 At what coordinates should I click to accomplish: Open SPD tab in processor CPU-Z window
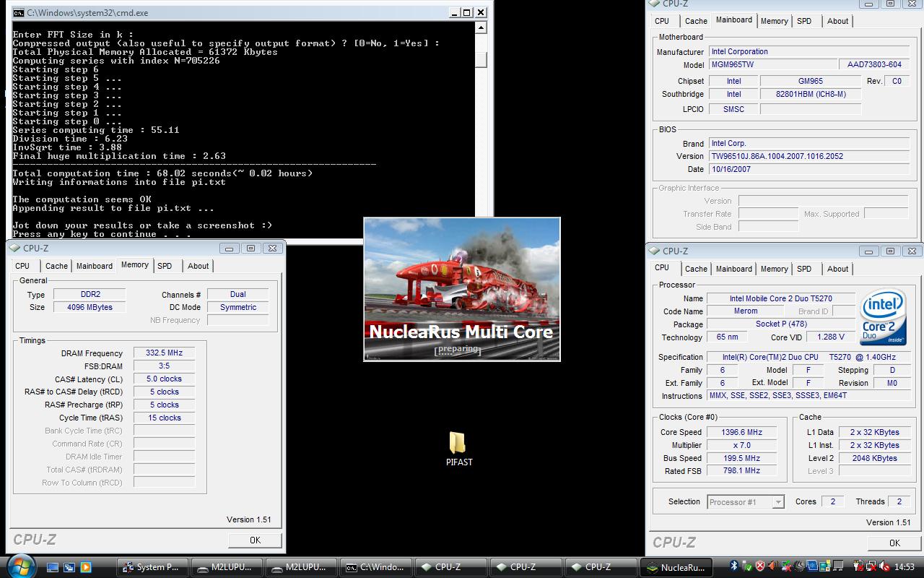pos(804,269)
